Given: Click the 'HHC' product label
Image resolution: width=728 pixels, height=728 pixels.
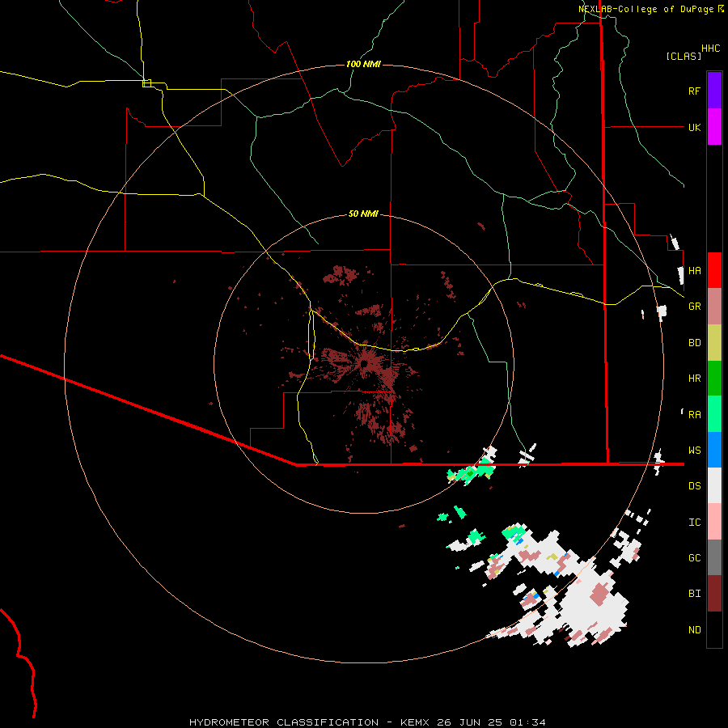Looking at the screenshot, I should click(710, 49).
